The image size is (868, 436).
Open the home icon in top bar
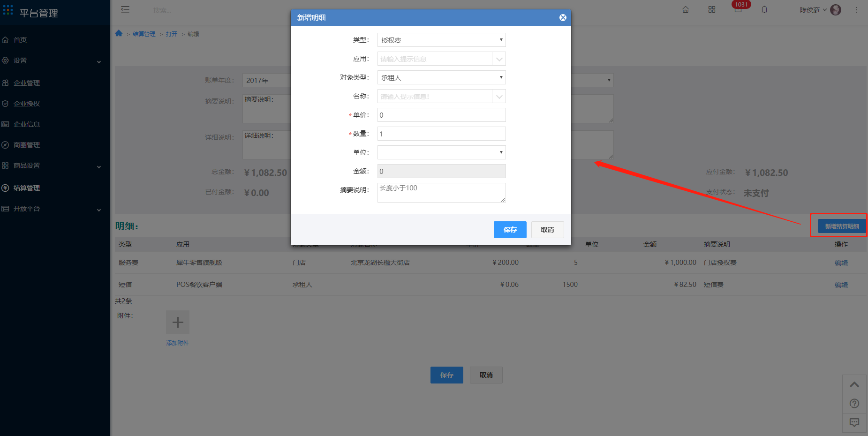pos(686,10)
